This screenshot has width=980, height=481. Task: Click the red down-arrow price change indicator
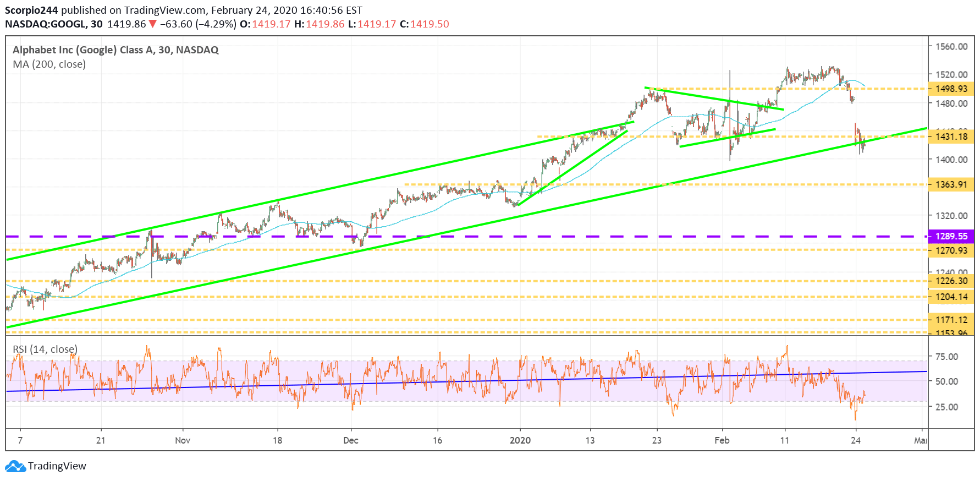(153, 24)
